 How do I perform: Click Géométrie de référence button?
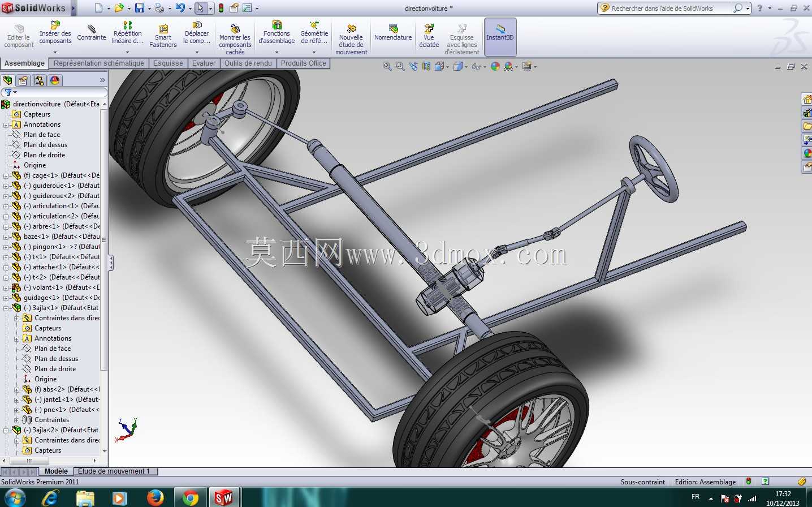coord(314,33)
